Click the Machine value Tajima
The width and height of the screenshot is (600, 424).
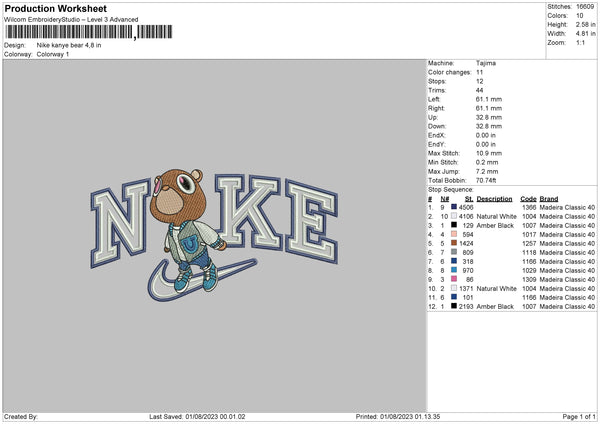[x=486, y=63]
